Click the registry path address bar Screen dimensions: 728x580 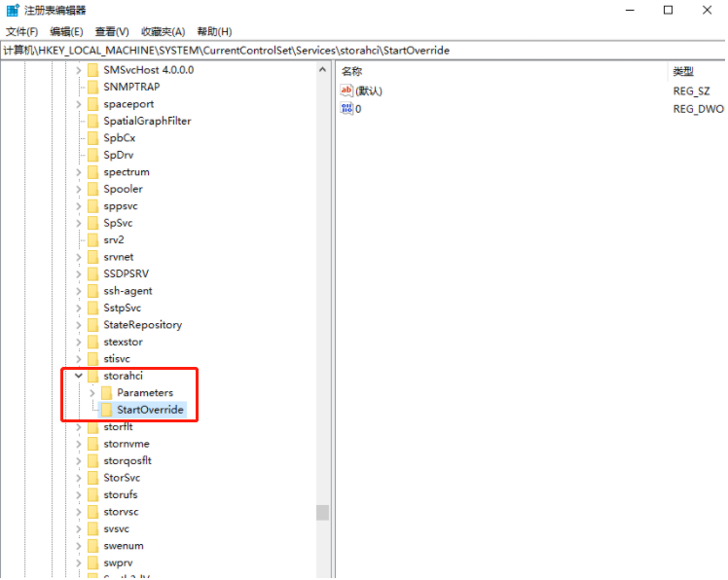362,50
